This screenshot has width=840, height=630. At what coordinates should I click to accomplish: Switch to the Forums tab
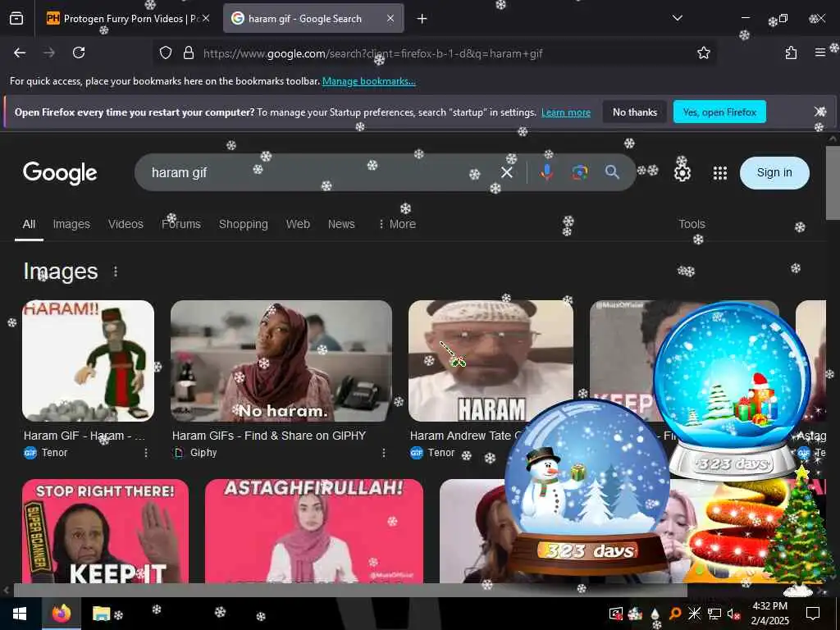click(x=181, y=224)
